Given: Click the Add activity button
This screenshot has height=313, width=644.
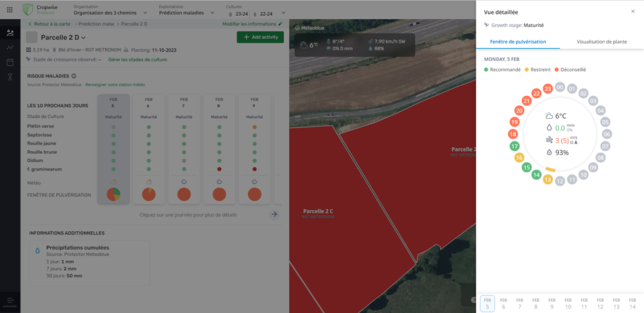Looking at the screenshot, I should pyautogui.click(x=260, y=38).
